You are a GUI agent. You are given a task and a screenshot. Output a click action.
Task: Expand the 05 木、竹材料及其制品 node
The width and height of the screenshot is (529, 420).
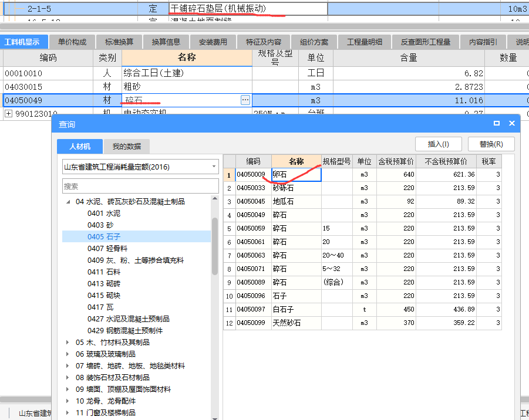[x=68, y=343]
